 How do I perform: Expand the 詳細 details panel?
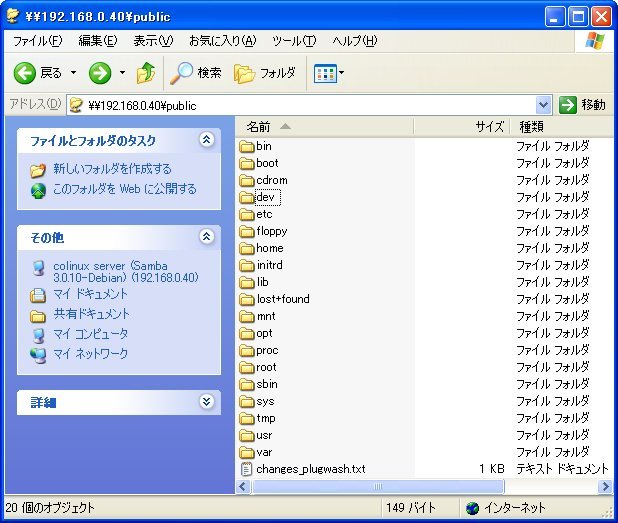pos(207,402)
